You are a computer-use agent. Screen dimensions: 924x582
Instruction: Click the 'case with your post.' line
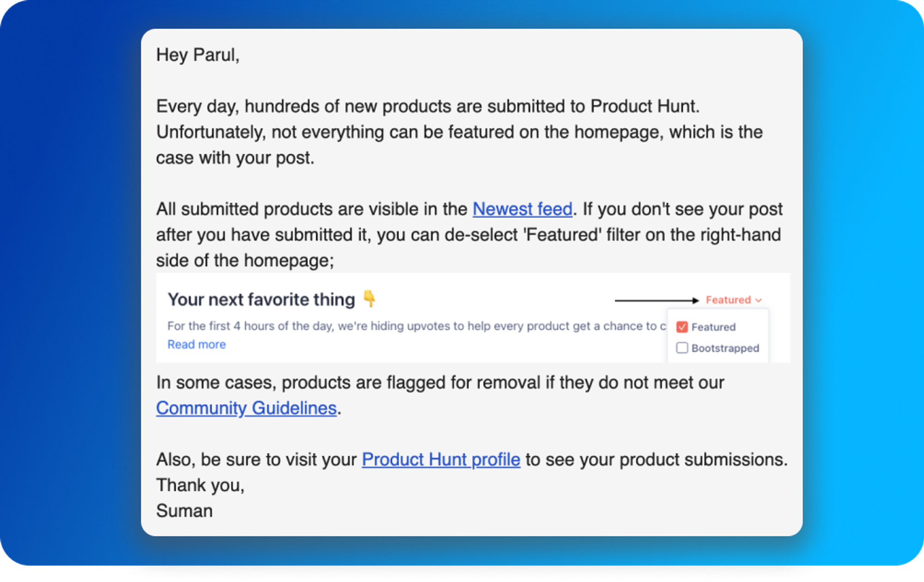[235, 158]
